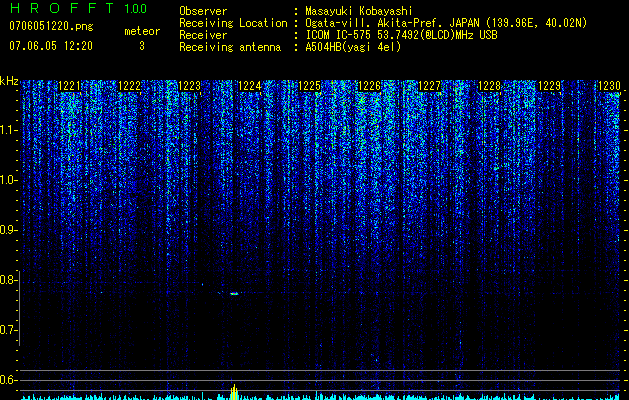Screen dimensions: 629x400
Task: Click time marker 1227
Action: [x=429, y=86]
